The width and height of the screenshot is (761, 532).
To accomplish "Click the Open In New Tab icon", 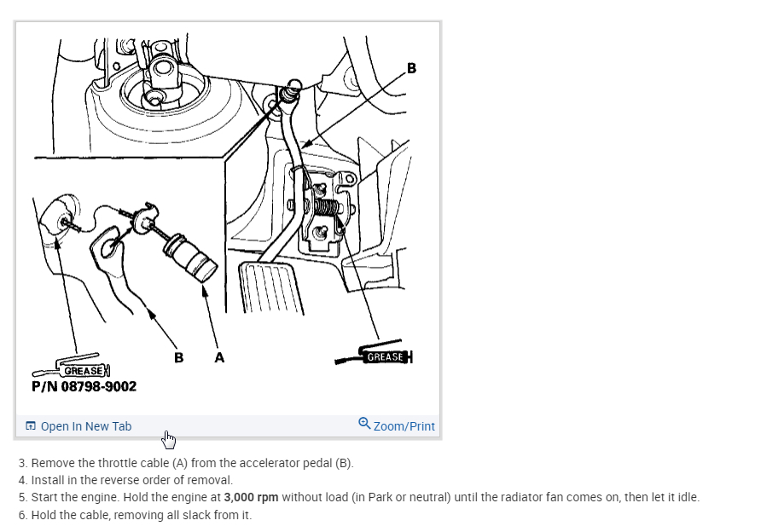I will pos(31,425).
